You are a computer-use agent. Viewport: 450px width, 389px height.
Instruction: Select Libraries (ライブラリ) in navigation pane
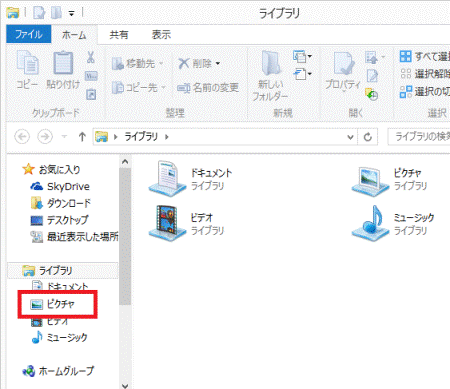63,270
